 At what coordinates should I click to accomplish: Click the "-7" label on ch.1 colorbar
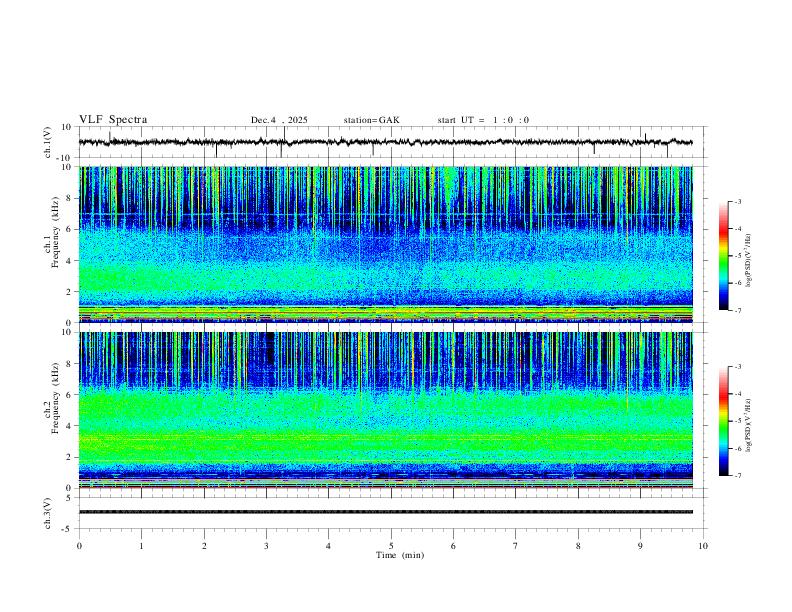click(737, 310)
